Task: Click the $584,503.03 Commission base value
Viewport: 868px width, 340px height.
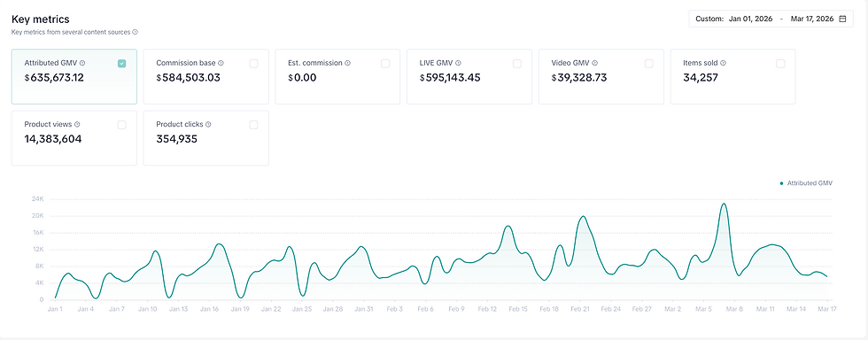Action: [188, 78]
